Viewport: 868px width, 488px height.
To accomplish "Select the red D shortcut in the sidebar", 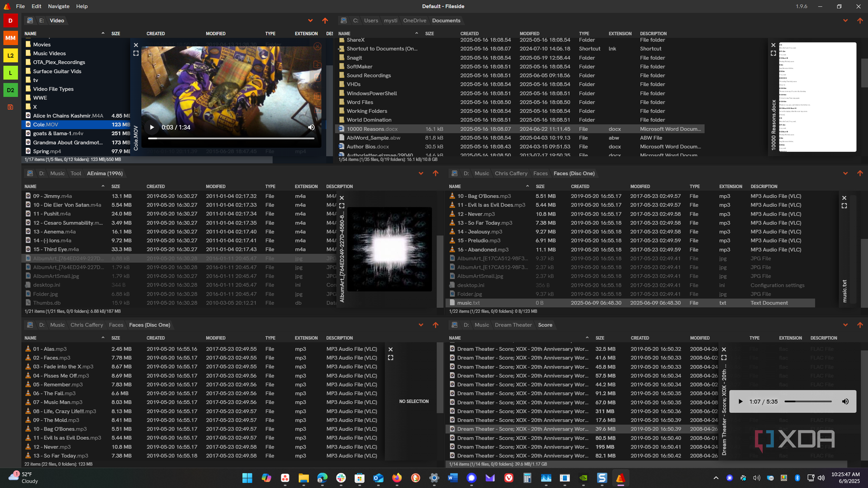I will (x=11, y=20).
